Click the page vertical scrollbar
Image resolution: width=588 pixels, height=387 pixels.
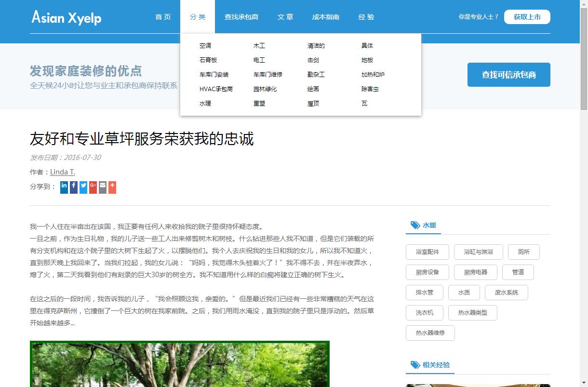pos(584,193)
